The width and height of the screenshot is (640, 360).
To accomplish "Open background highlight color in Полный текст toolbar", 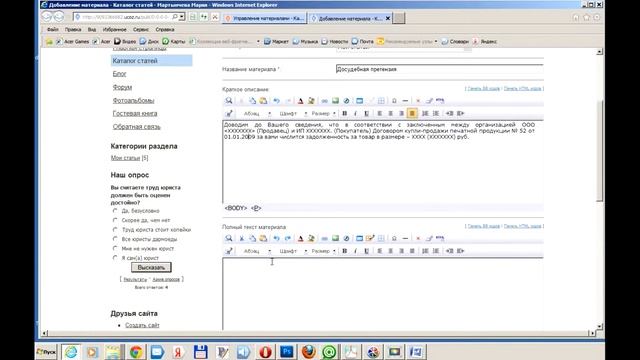I will coord(311,238).
